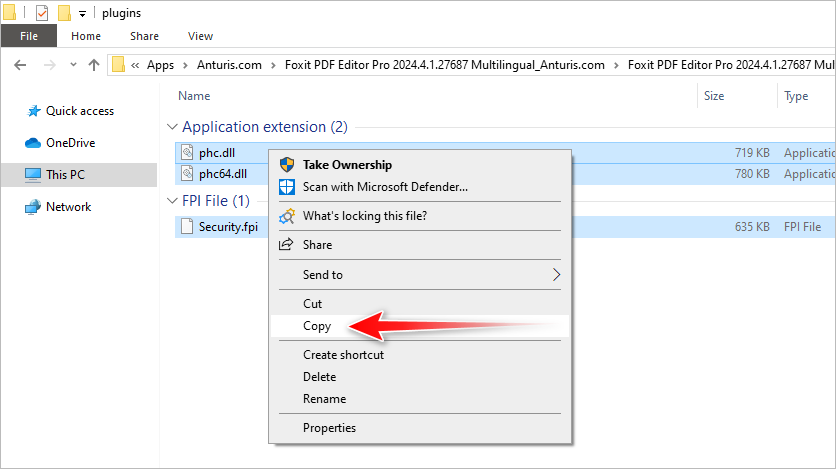This screenshot has height=469, width=836.
Task: Click the Share icon in context menu
Action: coord(287,245)
